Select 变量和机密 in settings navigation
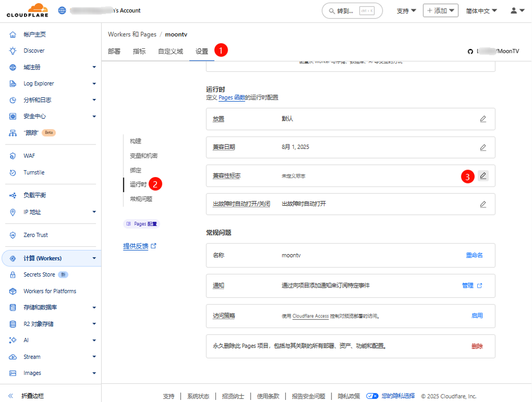 [144, 156]
